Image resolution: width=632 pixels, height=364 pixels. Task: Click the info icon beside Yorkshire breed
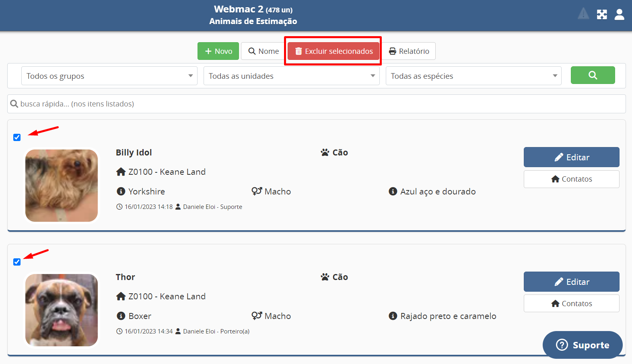coord(121,191)
